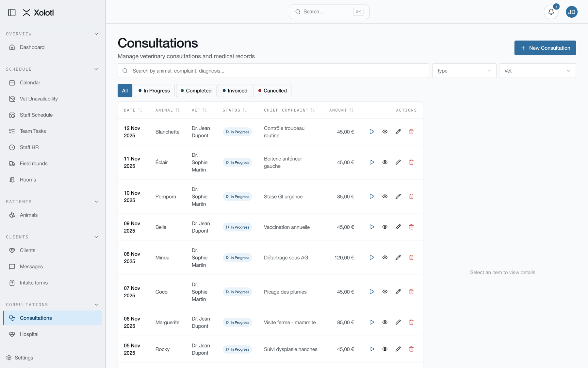588x368 pixels.
Task: Delete Bella consultation trash icon
Action: 411,227
